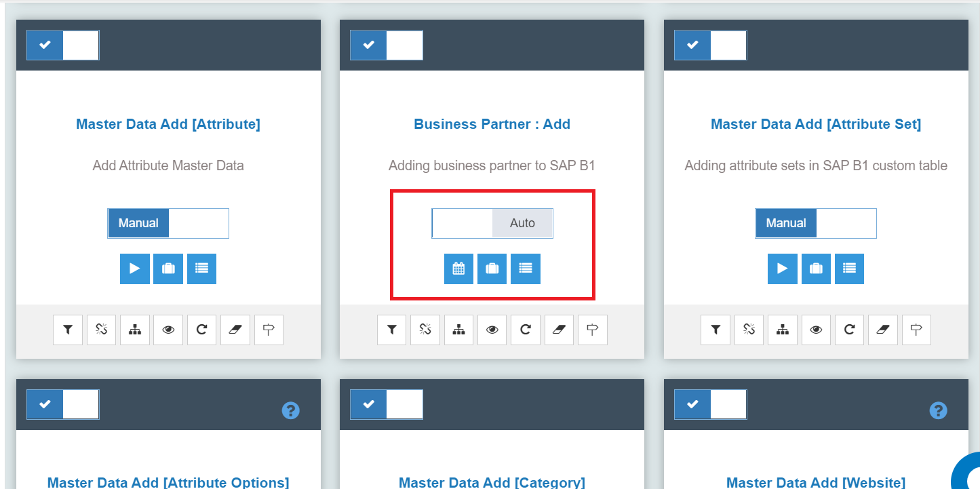Switch Attribute Set card from Manual mode
980x489 pixels.
tap(816, 223)
